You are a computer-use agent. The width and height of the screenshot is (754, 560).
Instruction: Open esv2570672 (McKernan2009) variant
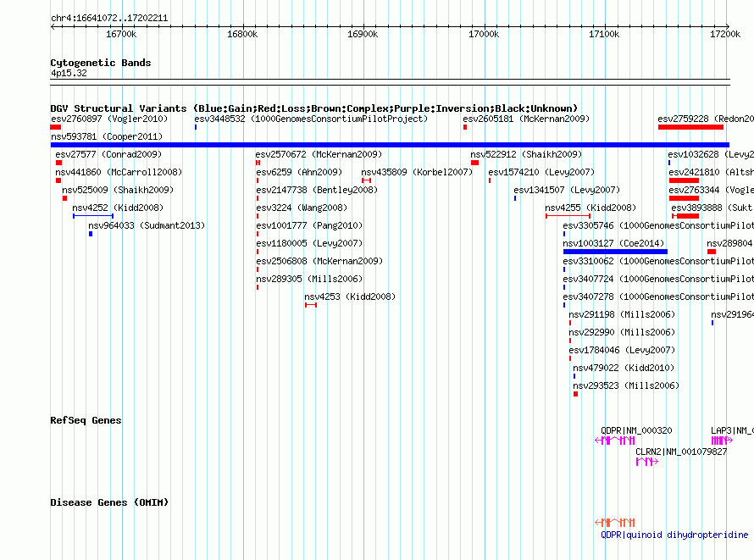pyautogui.click(x=319, y=154)
